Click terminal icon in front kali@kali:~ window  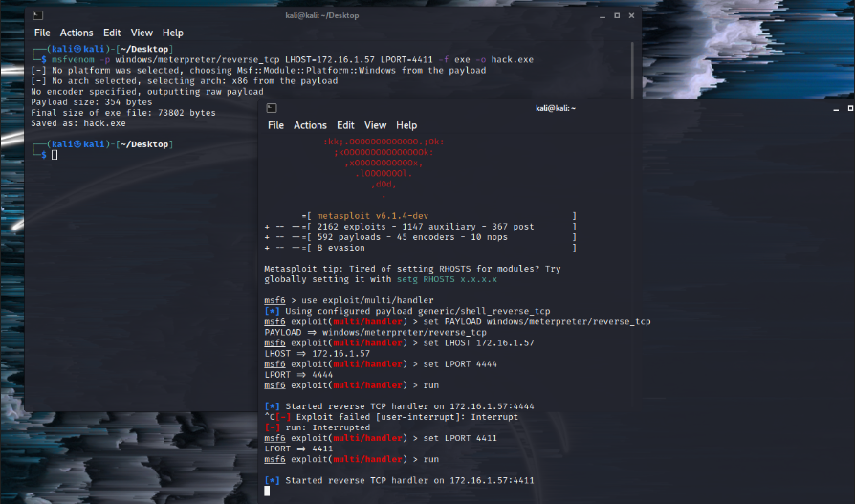point(272,108)
